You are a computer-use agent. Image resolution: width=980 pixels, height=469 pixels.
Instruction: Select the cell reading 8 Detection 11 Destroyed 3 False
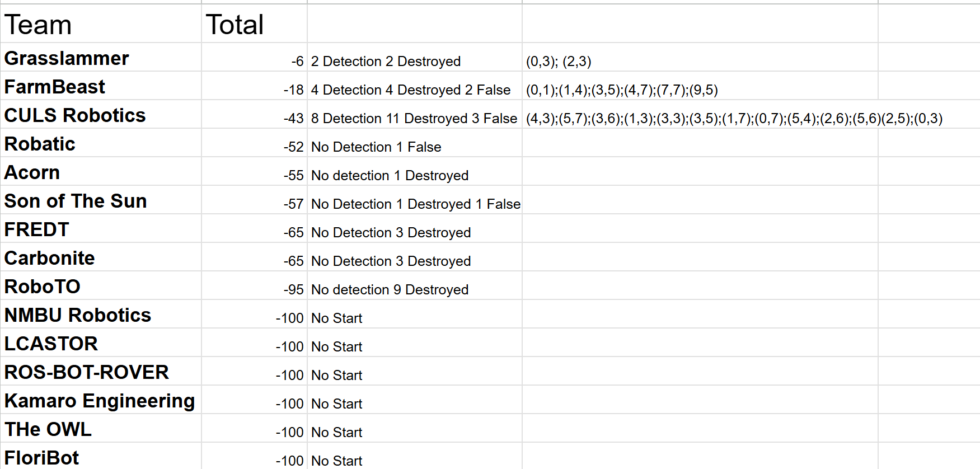[x=414, y=114]
